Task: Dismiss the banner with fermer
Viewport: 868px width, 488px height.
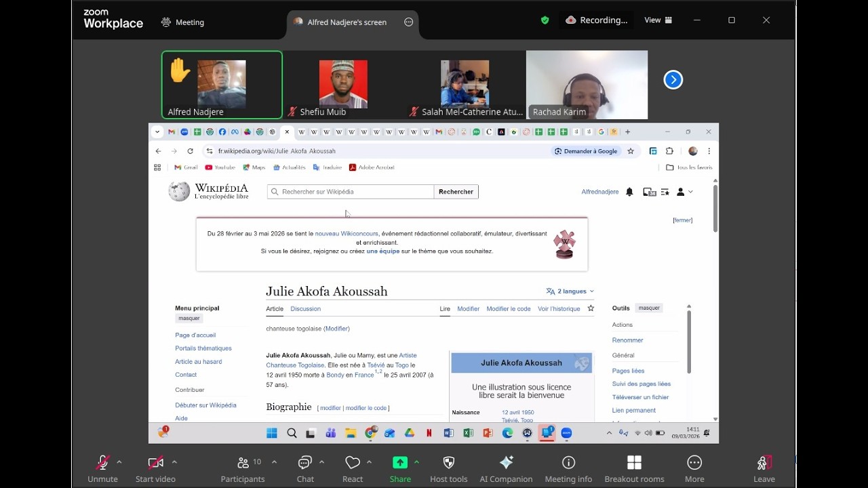Action: tap(682, 220)
